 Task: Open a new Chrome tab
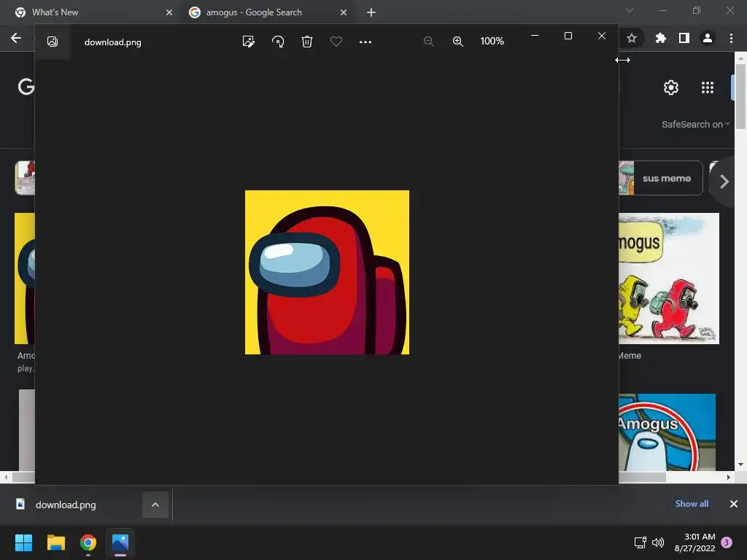pos(371,12)
